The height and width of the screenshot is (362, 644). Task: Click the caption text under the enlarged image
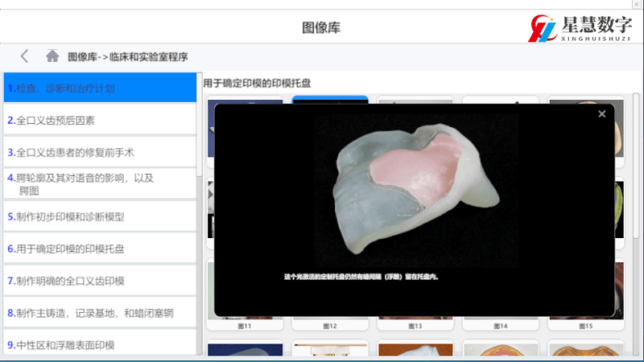click(x=361, y=277)
